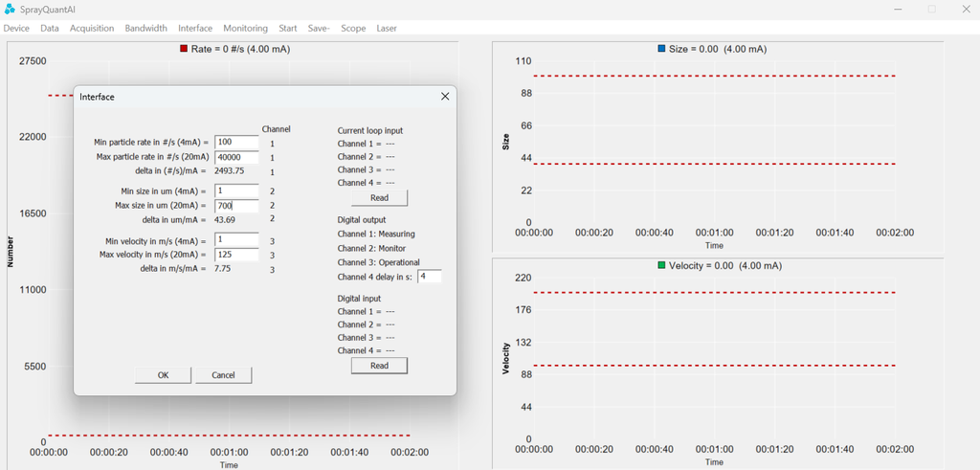The width and height of the screenshot is (980, 470).
Task: Open the Scope menu
Action: (x=353, y=28)
